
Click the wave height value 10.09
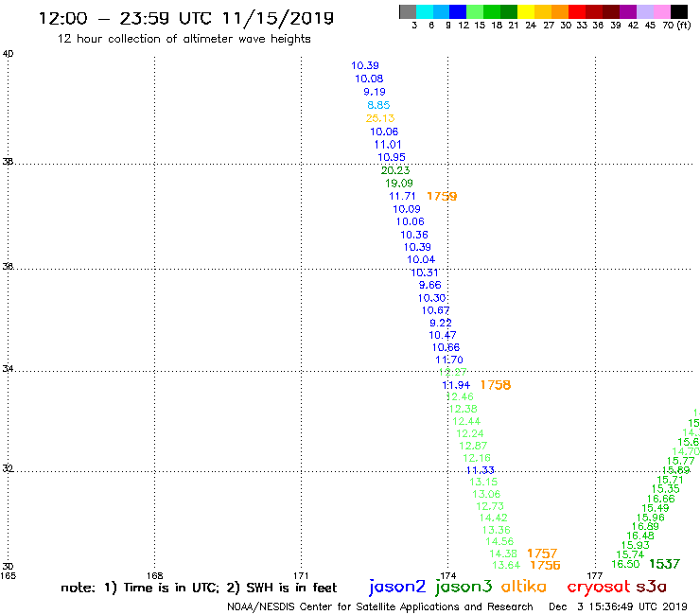[407, 209]
